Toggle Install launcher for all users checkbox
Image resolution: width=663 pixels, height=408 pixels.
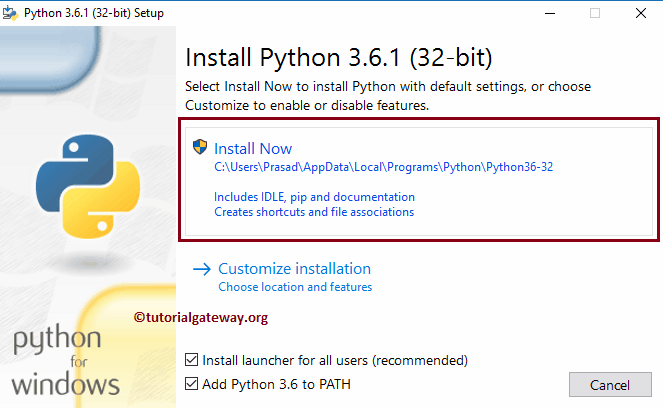(192, 360)
